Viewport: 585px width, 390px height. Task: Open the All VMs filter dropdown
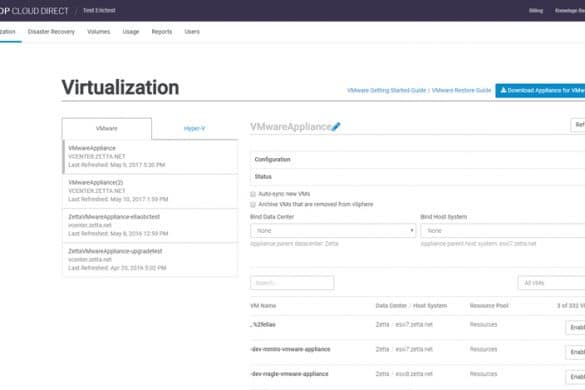pyautogui.click(x=551, y=283)
